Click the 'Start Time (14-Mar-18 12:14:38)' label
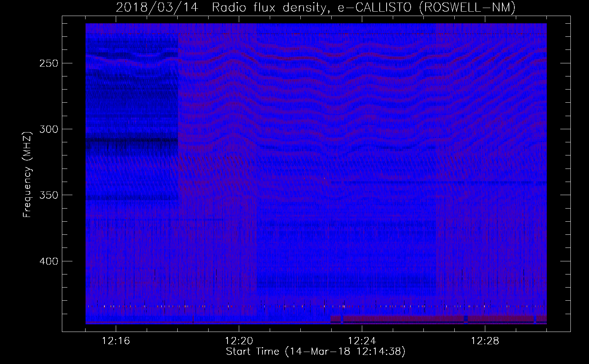The width and height of the screenshot is (589, 364). [316, 352]
